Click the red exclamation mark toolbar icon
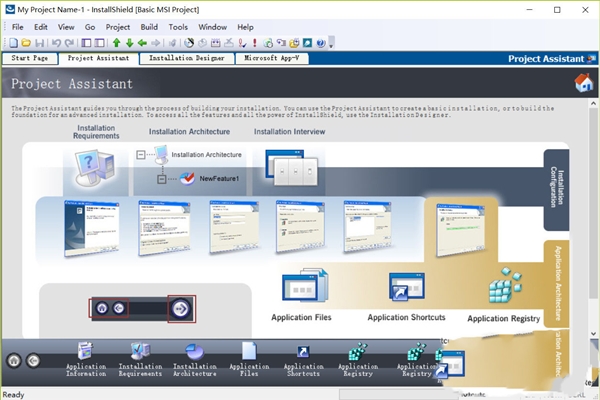The height and width of the screenshot is (400, 600). [x=254, y=43]
